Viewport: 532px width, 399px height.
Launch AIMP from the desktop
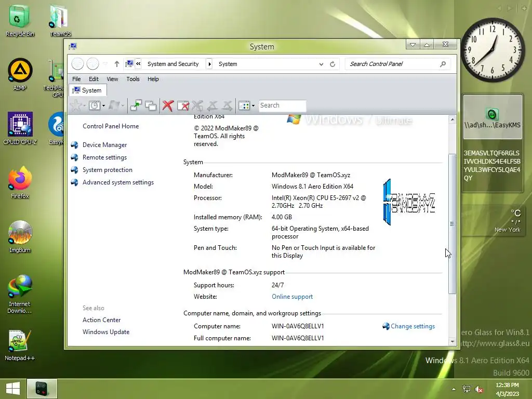[x=20, y=75]
